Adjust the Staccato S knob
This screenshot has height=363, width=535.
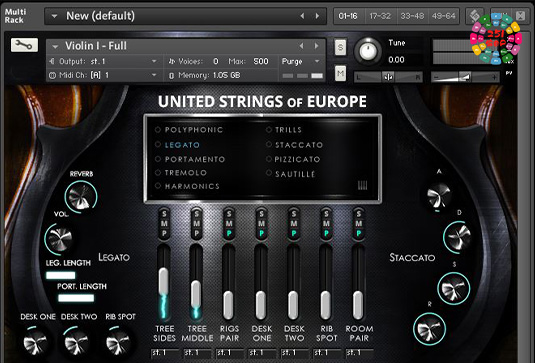453,288
